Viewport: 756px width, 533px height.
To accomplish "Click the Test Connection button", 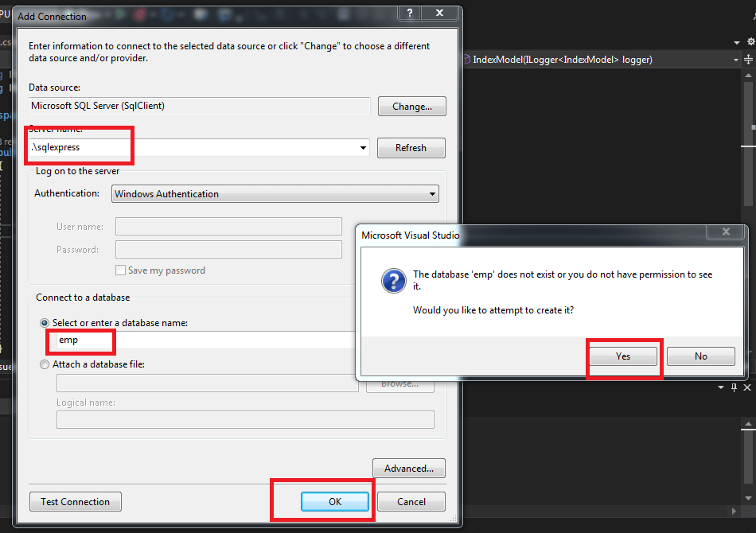I will 75,501.
